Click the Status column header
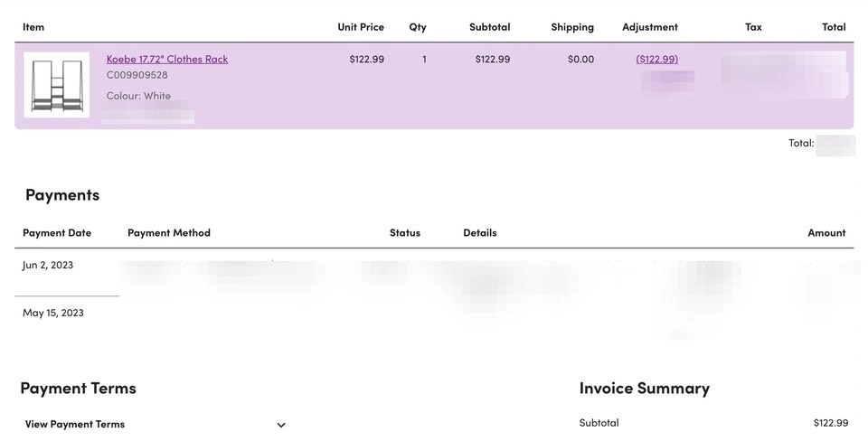Screen dimensions: 868x441 (x=405, y=233)
